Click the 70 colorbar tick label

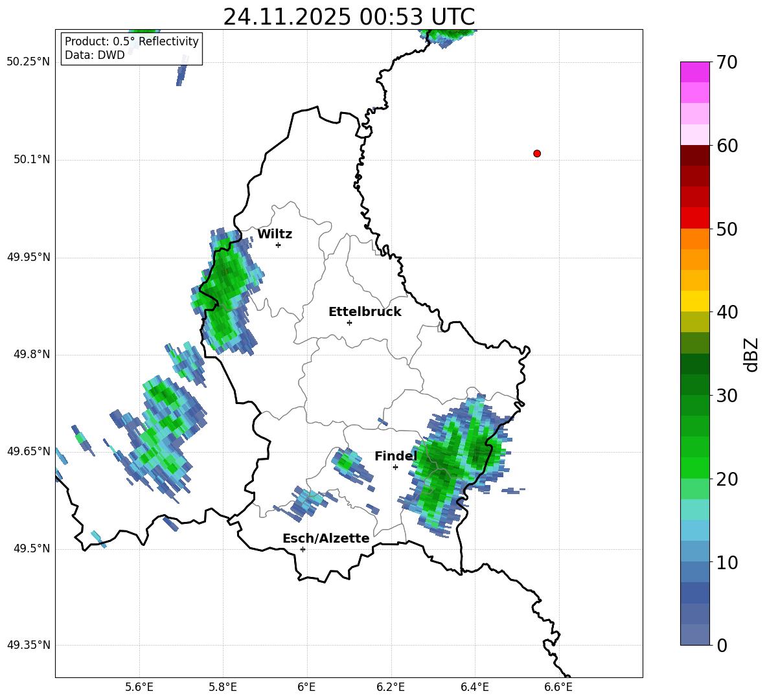(727, 63)
